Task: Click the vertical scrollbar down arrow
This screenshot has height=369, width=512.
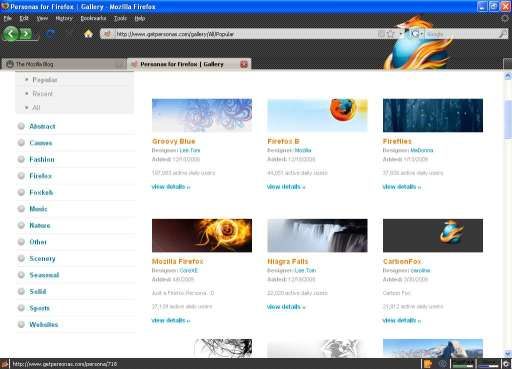Action: tap(508, 354)
